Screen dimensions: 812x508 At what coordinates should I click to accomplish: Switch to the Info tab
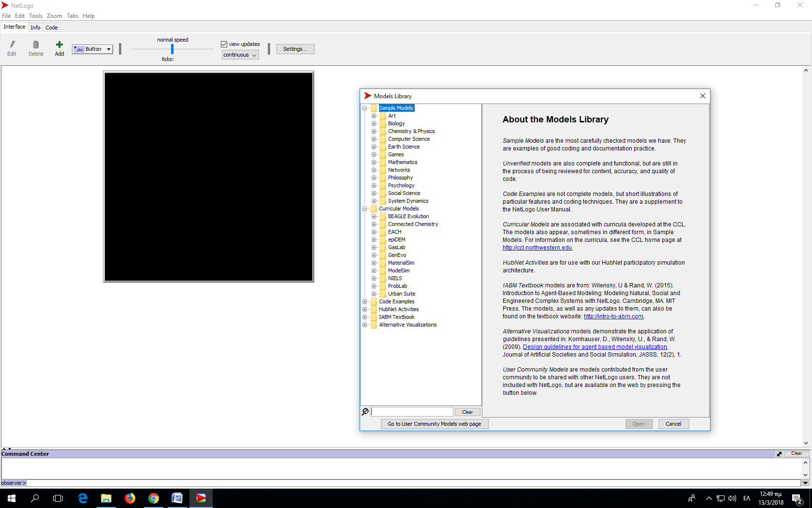click(35, 28)
